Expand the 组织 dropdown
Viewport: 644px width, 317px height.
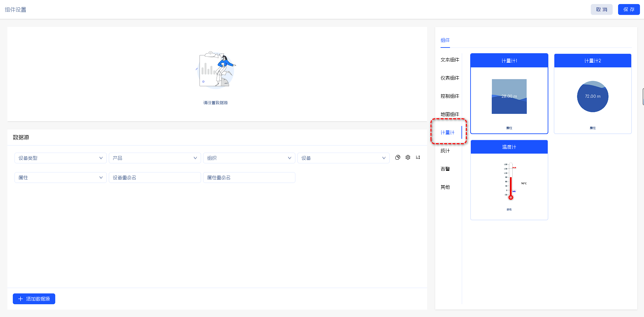pos(249,158)
